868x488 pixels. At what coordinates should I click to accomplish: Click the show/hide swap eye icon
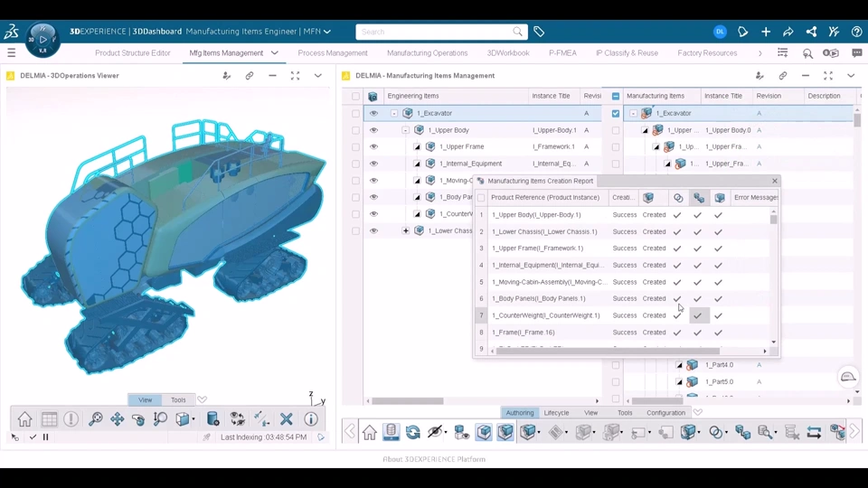point(238,418)
